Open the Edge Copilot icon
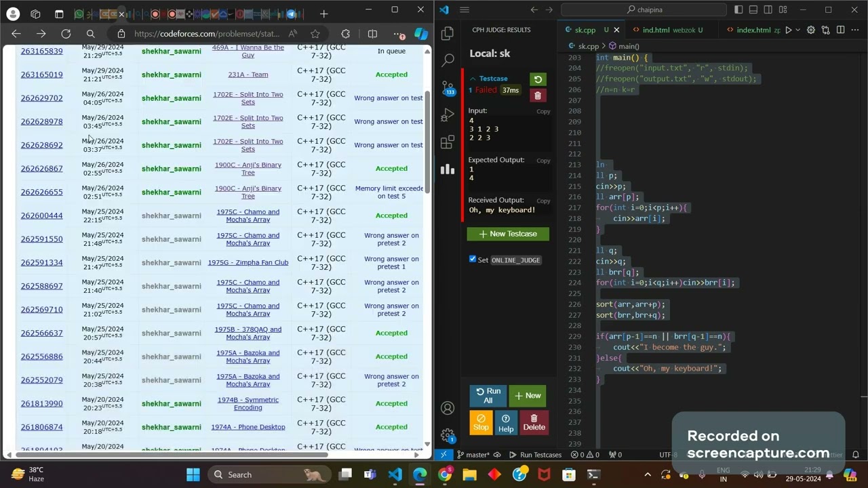Viewport: 868px width, 488px height. (x=421, y=34)
